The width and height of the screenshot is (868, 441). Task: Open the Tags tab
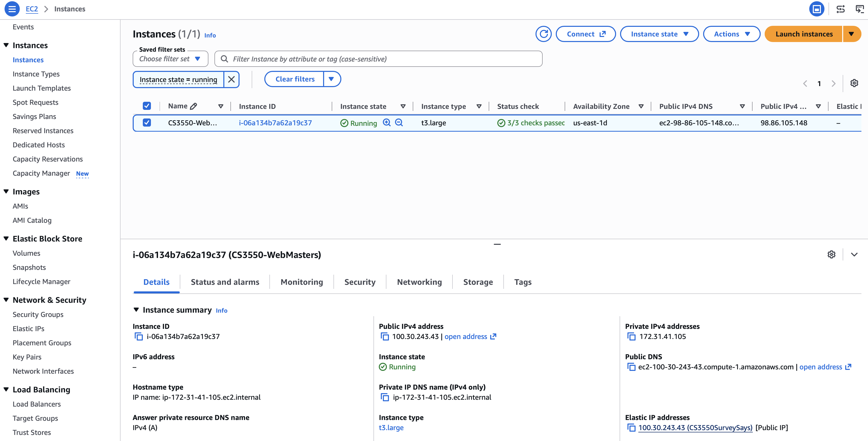[x=523, y=282]
